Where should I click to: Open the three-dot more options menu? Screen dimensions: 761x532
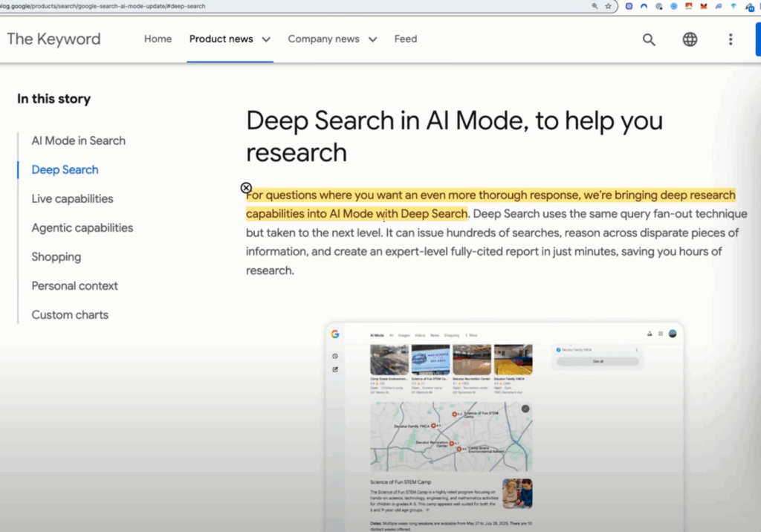point(731,39)
